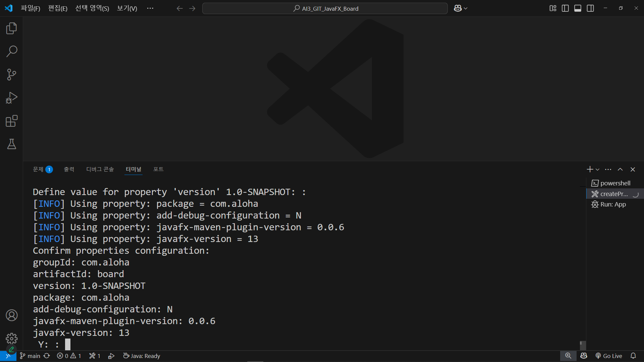Open the 편집(E) menu
Viewport: 644px width, 362px height.
(x=58, y=8)
